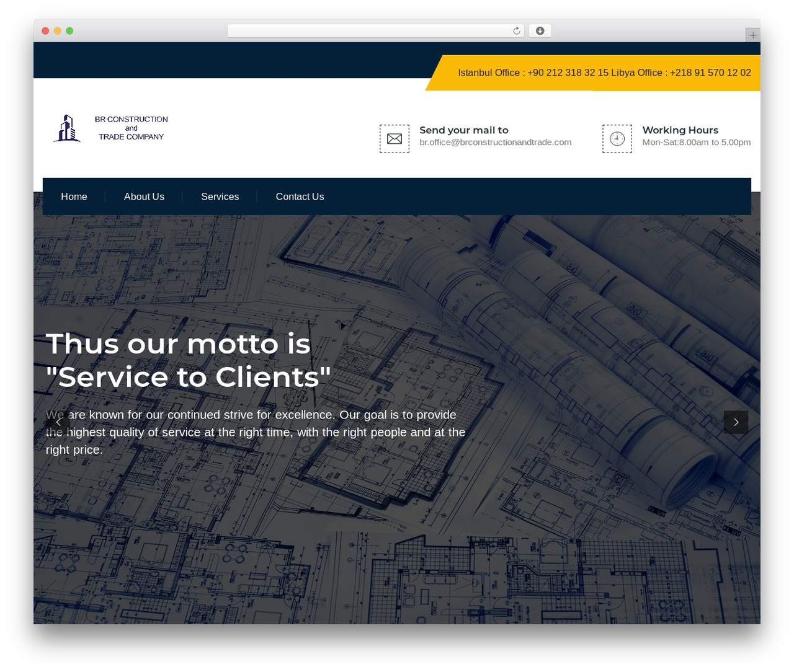
Task: Click Istanbul and Libya Office phone numbers
Action: tap(604, 73)
